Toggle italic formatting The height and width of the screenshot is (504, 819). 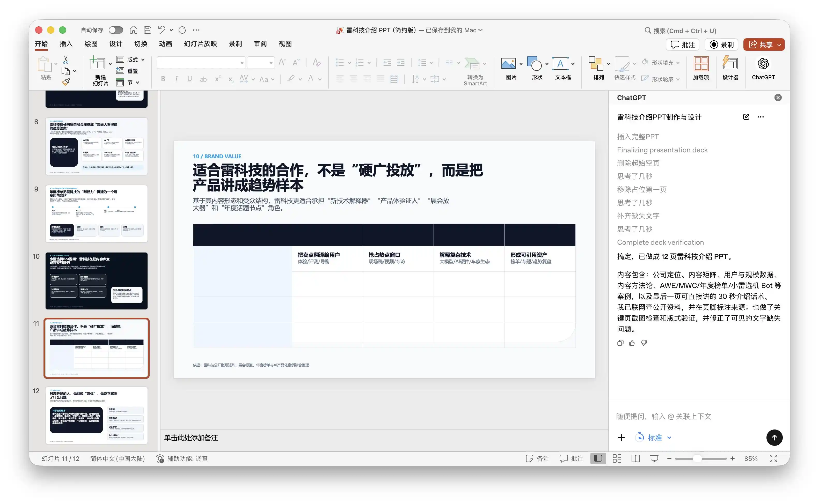(176, 79)
